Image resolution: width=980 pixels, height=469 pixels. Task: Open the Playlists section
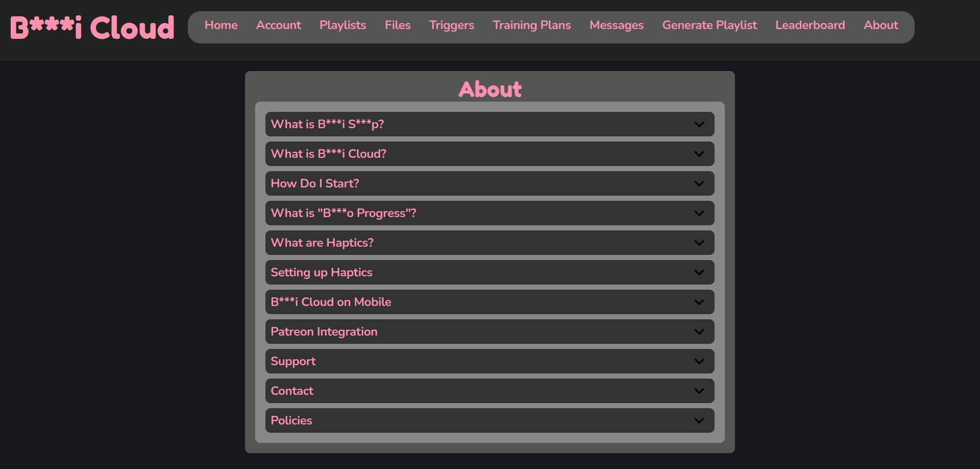pos(342,25)
